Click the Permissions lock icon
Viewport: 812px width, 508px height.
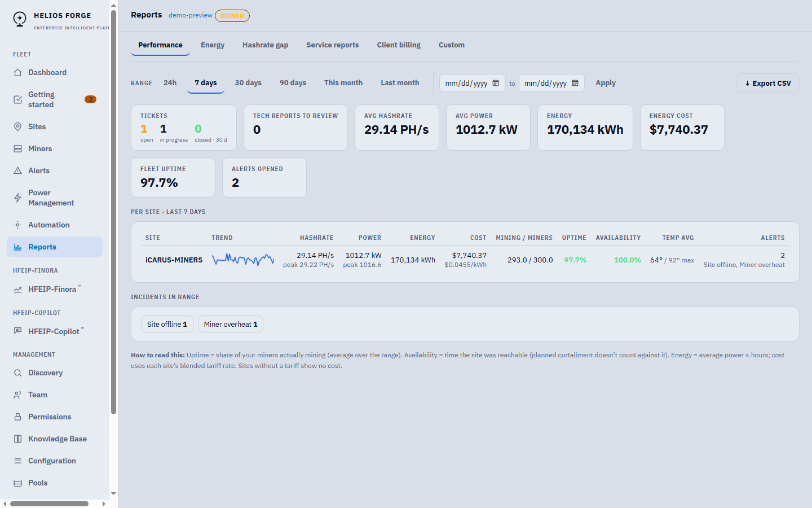17,417
